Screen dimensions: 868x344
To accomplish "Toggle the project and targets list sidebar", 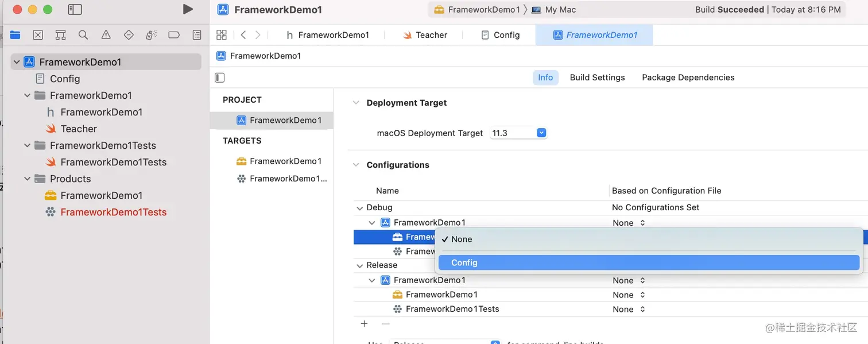I will coord(220,78).
